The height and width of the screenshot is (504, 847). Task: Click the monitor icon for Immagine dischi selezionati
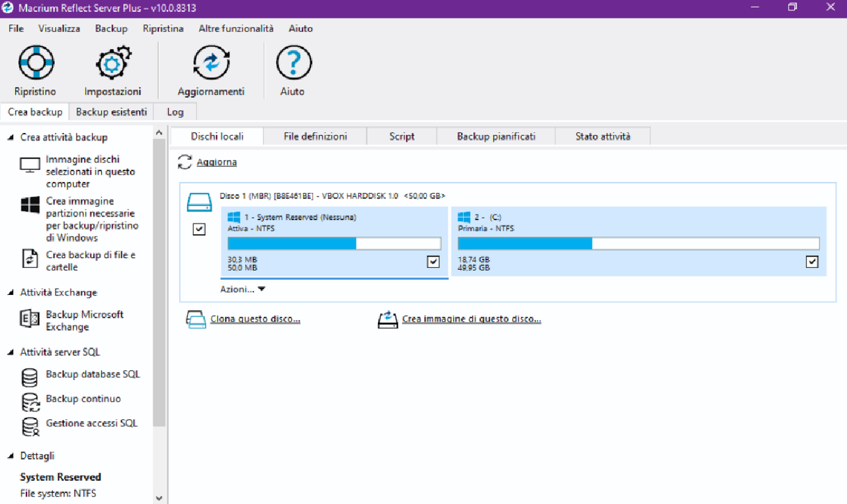pos(30,165)
